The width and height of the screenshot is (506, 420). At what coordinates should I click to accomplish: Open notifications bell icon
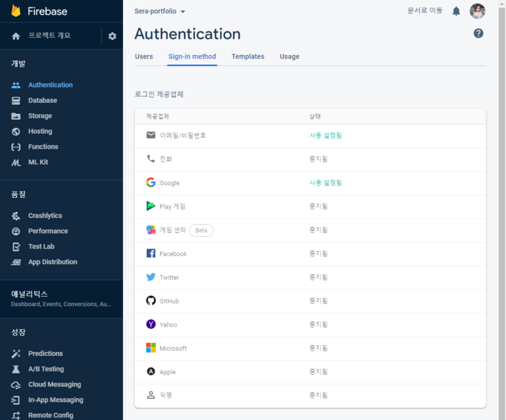456,11
